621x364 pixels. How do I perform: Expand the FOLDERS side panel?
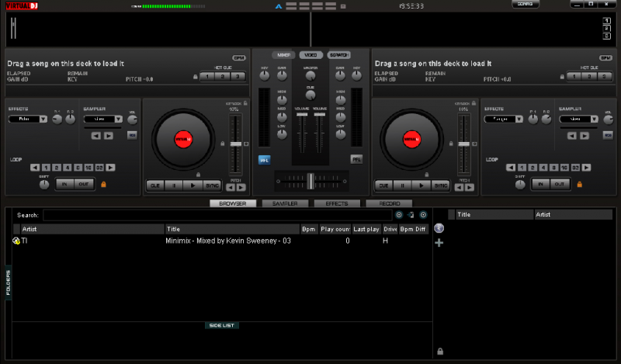click(x=9, y=283)
